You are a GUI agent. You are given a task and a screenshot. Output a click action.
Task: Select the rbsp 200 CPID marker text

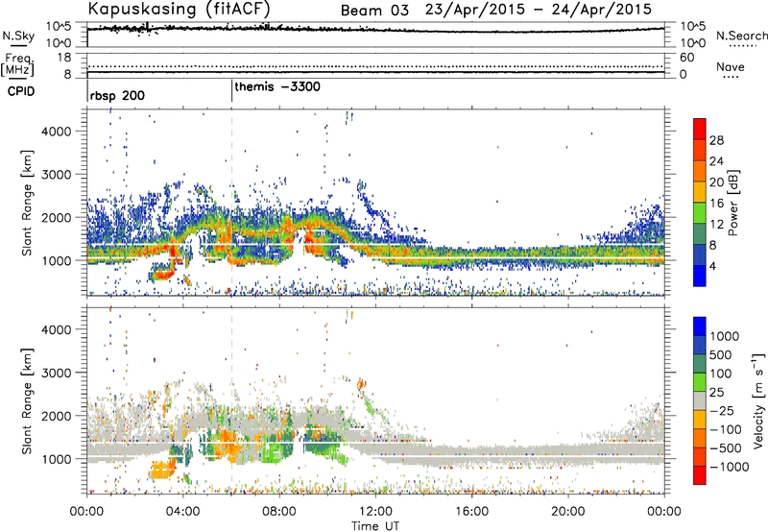(x=117, y=95)
